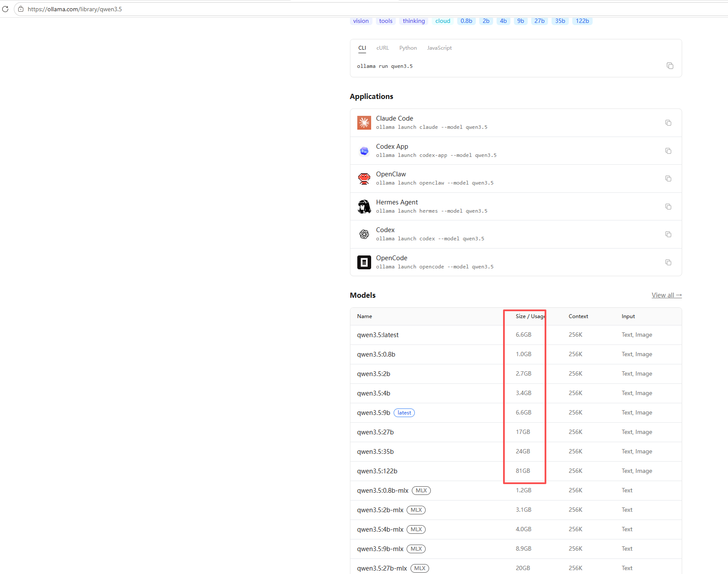728x574 pixels.
Task: Select the 2b size tag
Action: click(486, 21)
